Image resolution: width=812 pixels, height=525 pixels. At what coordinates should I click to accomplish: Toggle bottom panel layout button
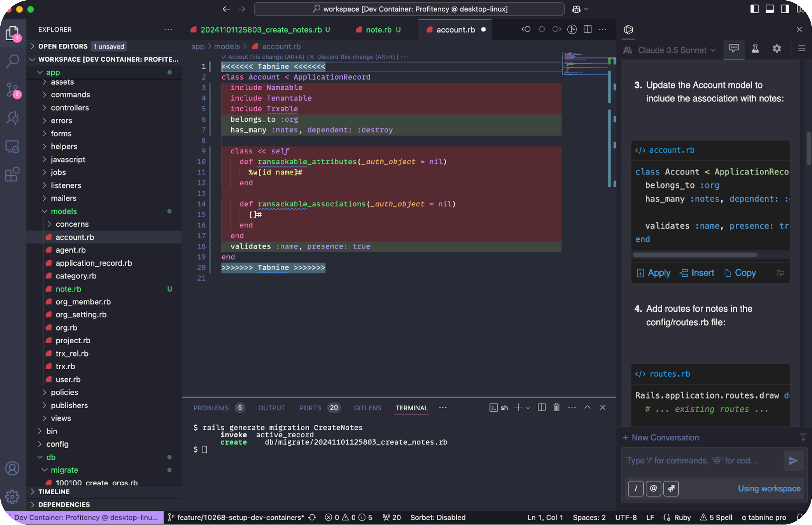click(770, 9)
